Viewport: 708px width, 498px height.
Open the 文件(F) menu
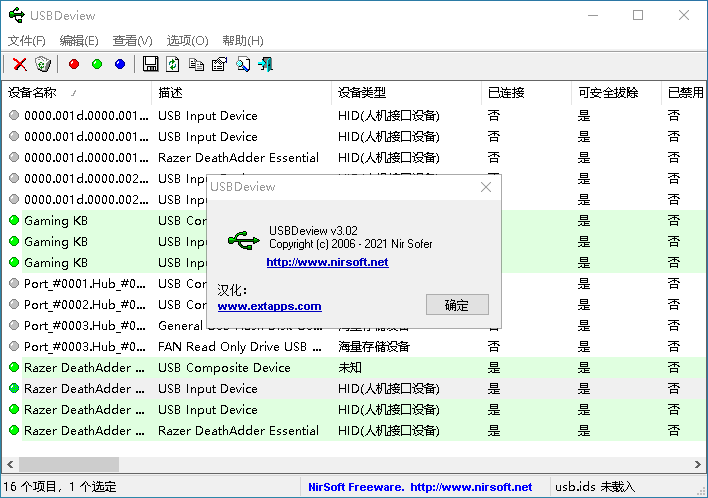[27, 41]
